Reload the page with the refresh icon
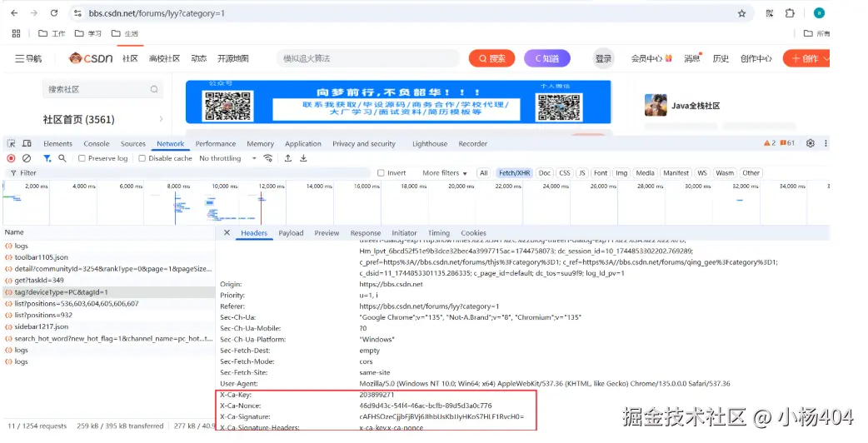This screenshot has height=443, width=868. pos(54,12)
